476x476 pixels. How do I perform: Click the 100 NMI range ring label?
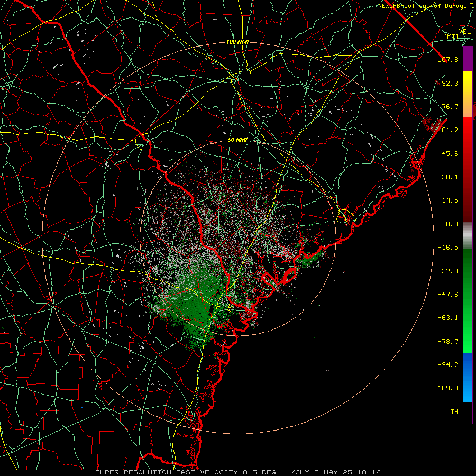click(237, 42)
